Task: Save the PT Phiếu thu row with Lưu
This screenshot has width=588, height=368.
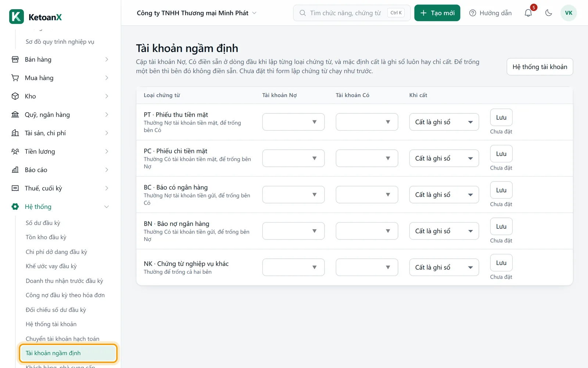Action: tap(501, 117)
